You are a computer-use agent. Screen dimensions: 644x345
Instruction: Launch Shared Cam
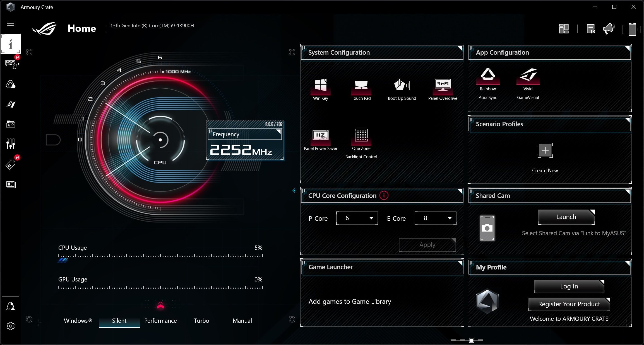coord(566,217)
